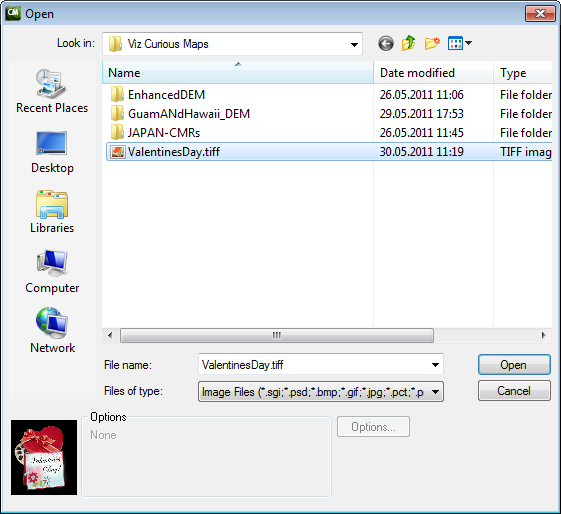Cancel the Open dialog

point(514,391)
